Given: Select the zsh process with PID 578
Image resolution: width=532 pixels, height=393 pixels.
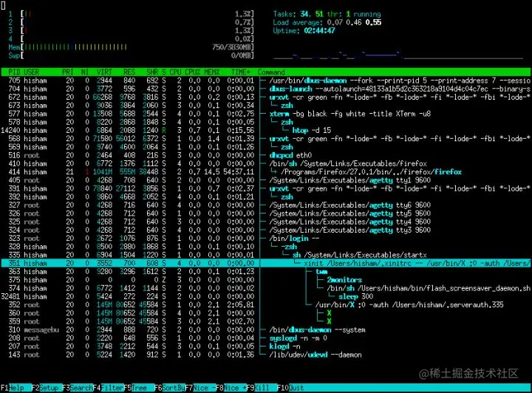Looking at the screenshot, I should pos(266,122).
